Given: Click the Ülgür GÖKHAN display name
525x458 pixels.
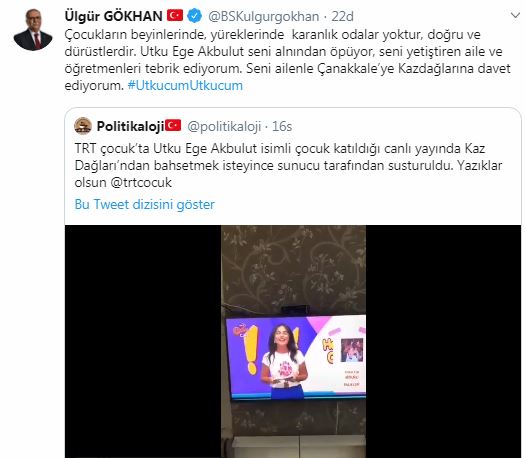Looking at the screenshot, I should coord(114,16).
